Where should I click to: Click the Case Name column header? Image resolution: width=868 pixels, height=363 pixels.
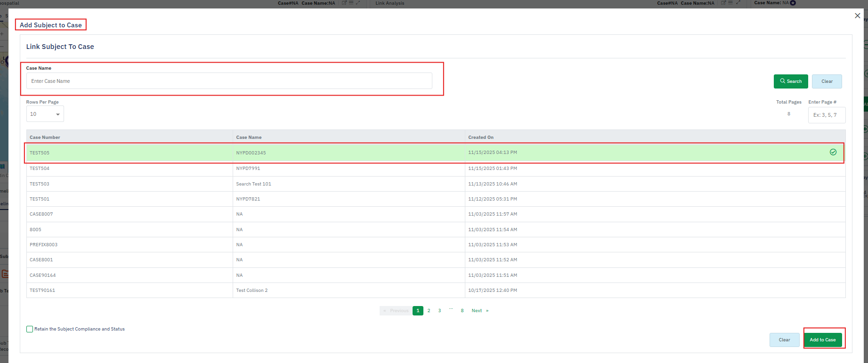click(249, 137)
